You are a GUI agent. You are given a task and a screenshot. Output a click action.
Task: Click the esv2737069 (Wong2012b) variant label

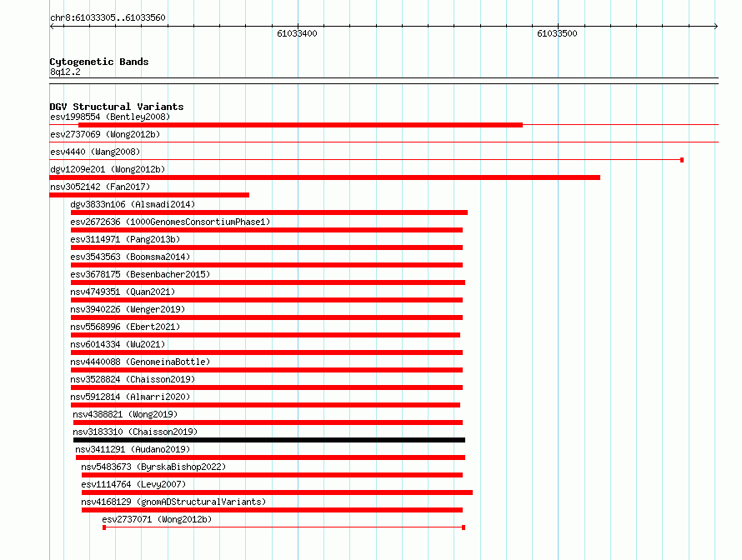click(105, 134)
